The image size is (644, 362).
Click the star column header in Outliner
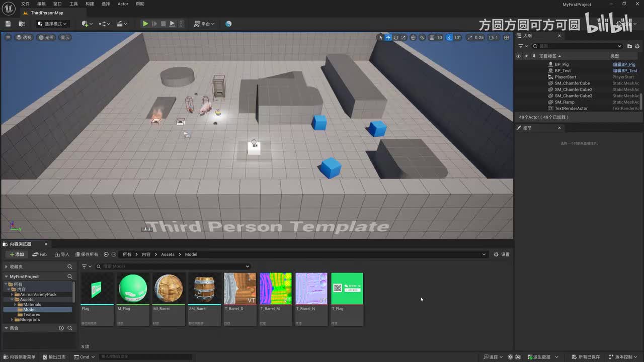tap(526, 56)
